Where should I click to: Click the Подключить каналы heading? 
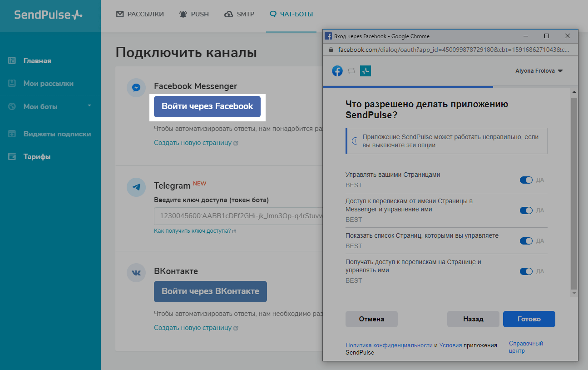[186, 52]
